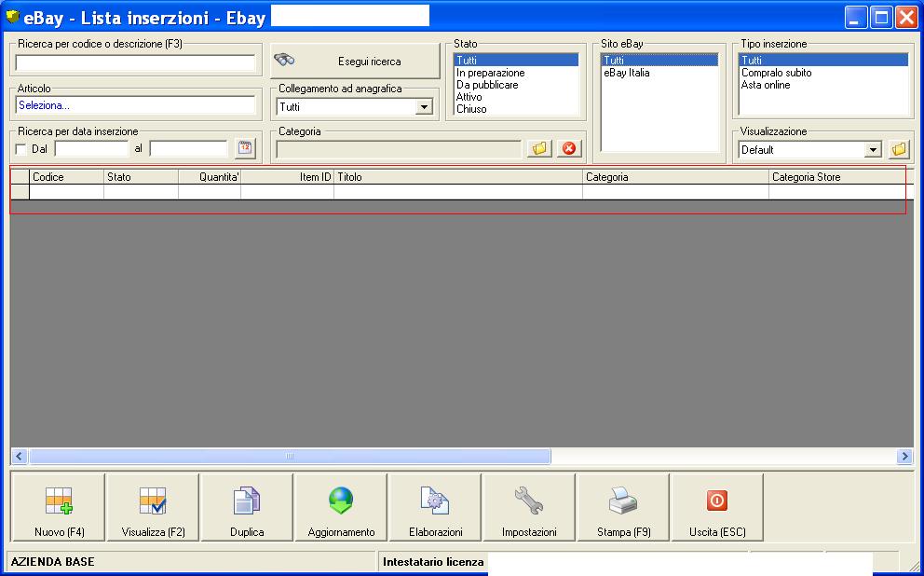
Task: Click the Categoria Store column header
Action: 841,177
